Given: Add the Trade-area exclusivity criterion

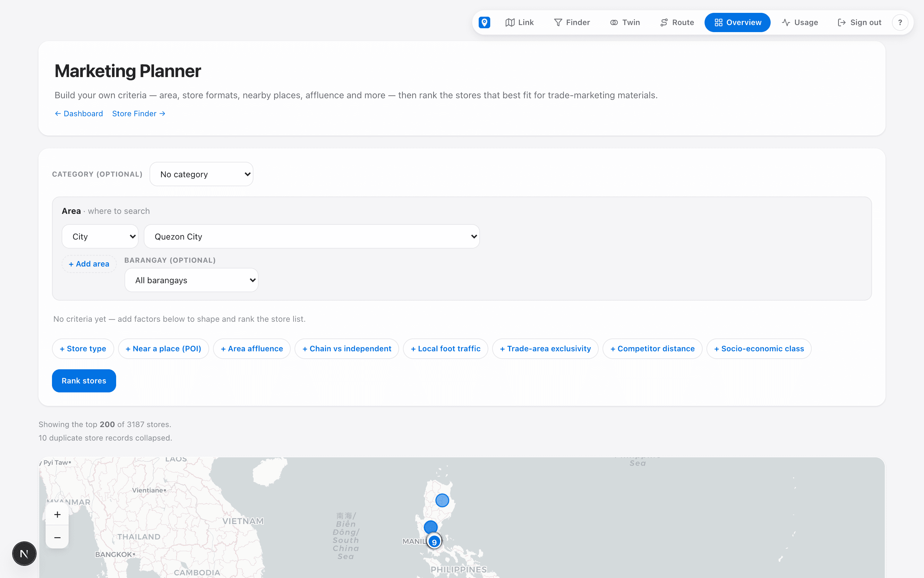Looking at the screenshot, I should [545, 349].
